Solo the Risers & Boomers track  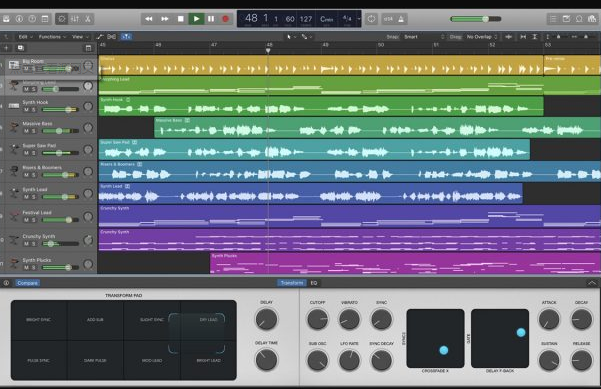point(34,175)
